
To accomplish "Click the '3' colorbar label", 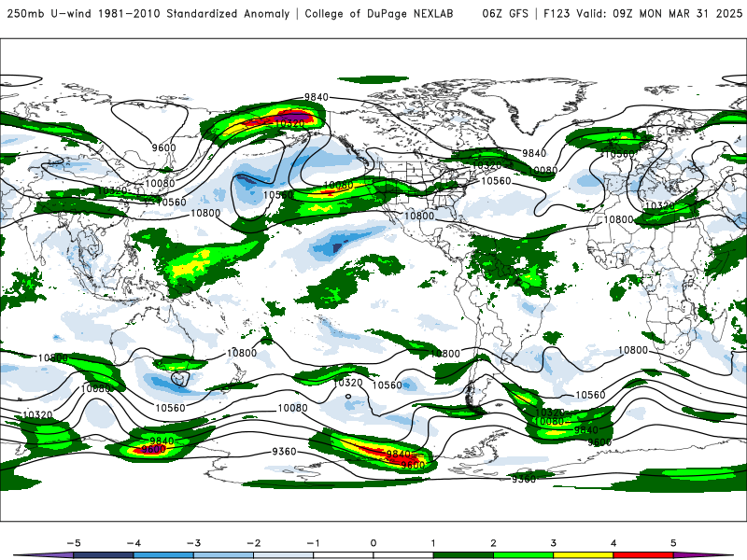I will (x=553, y=543).
